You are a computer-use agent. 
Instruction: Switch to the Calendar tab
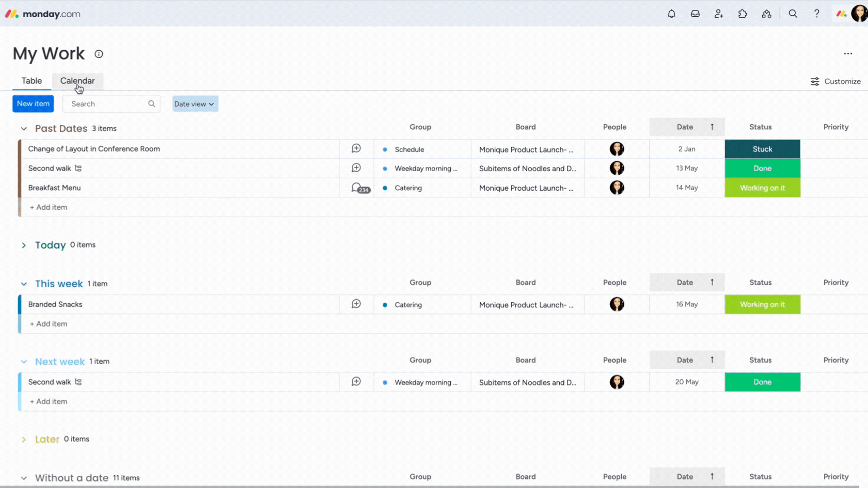(77, 81)
